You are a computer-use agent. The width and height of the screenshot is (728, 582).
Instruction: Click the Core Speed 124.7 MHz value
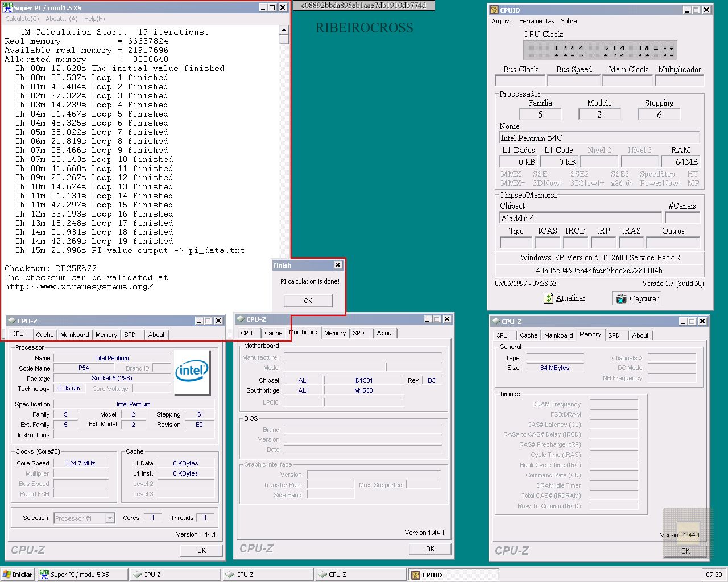click(x=81, y=463)
